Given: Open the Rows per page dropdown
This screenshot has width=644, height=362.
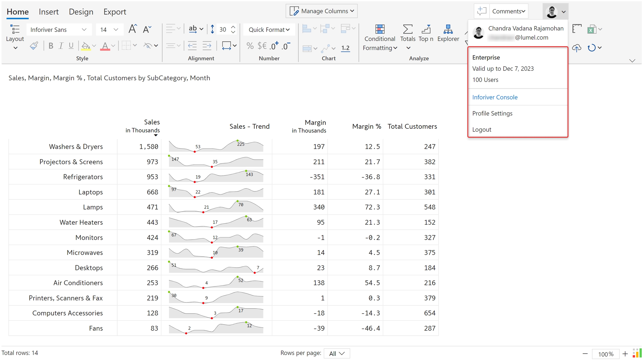Looking at the screenshot, I should (x=337, y=353).
